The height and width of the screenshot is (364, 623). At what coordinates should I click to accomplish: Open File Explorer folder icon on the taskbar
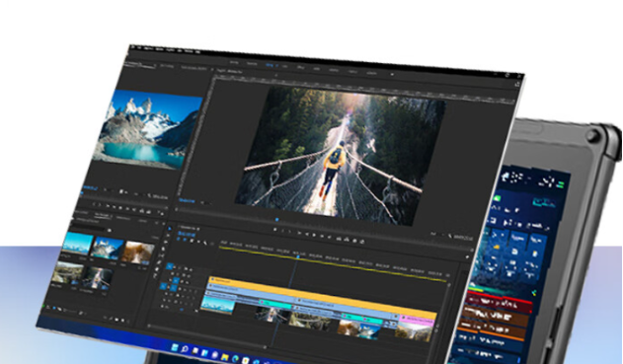point(225,356)
